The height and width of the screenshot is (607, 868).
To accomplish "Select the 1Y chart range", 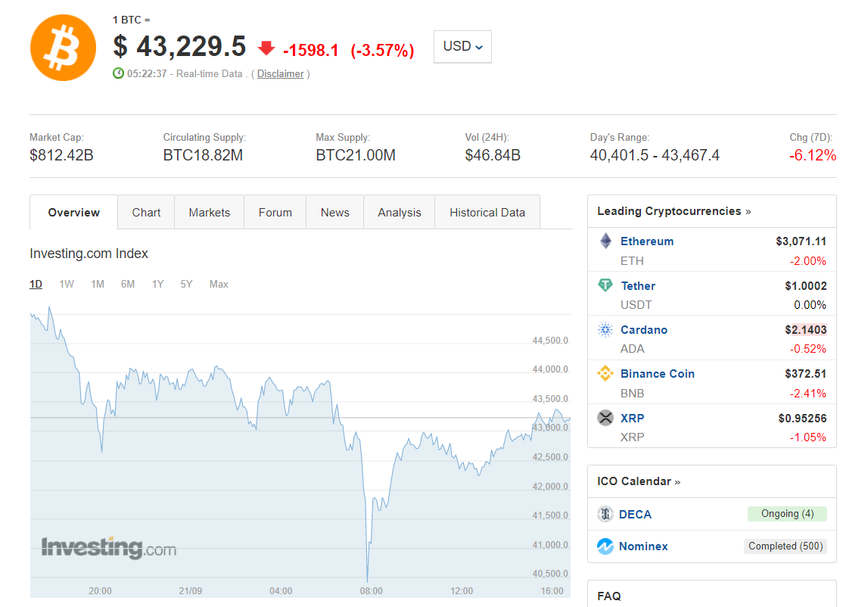I will tap(157, 284).
